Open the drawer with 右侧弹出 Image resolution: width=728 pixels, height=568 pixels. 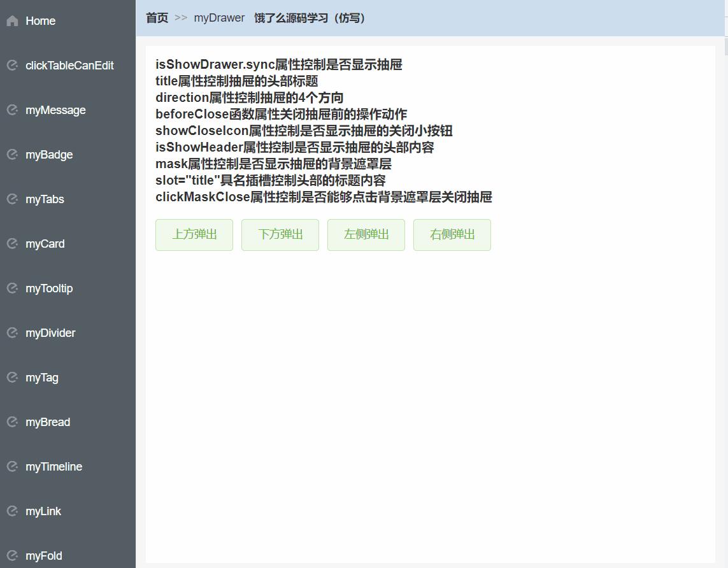pyautogui.click(x=452, y=235)
